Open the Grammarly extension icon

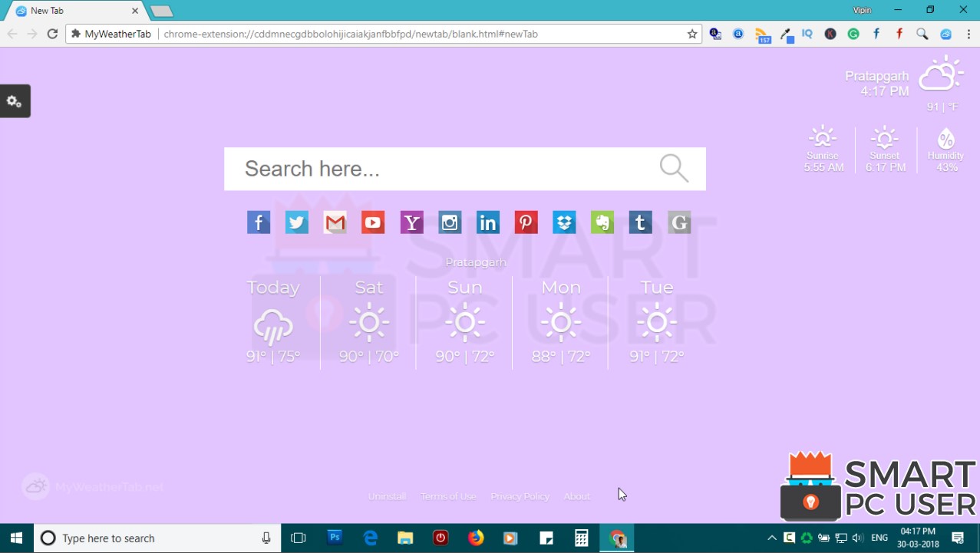[853, 34]
